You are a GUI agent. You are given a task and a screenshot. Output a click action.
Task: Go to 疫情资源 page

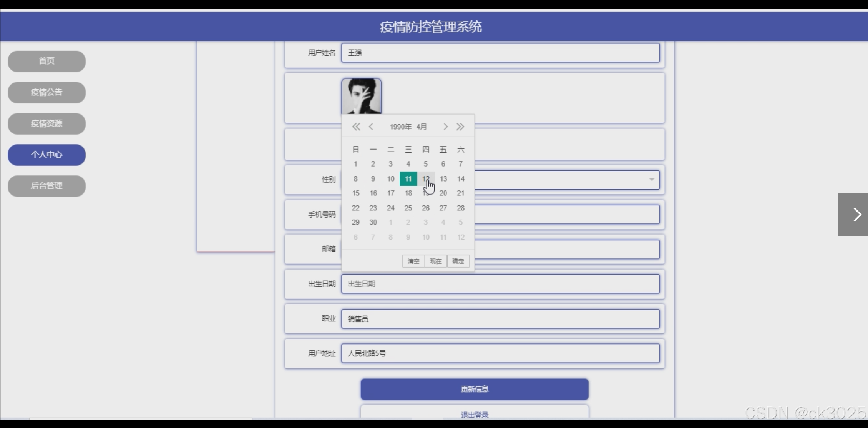point(46,123)
